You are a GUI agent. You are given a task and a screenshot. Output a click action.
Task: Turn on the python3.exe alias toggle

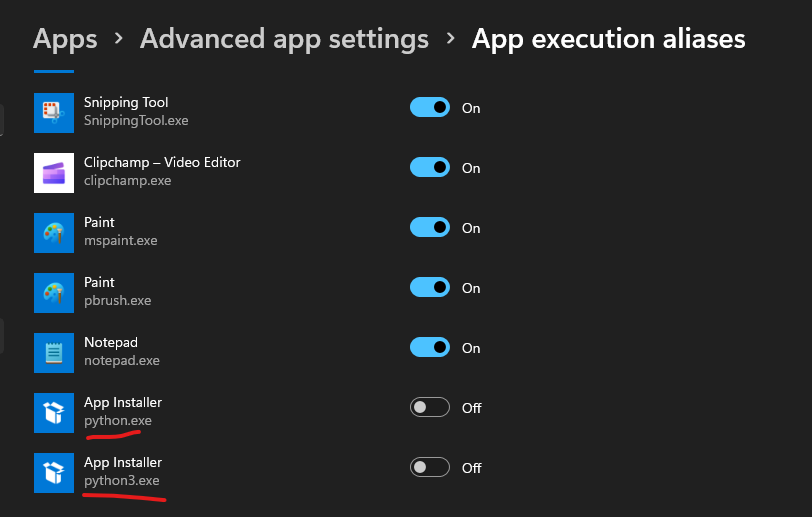click(x=430, y=467)
